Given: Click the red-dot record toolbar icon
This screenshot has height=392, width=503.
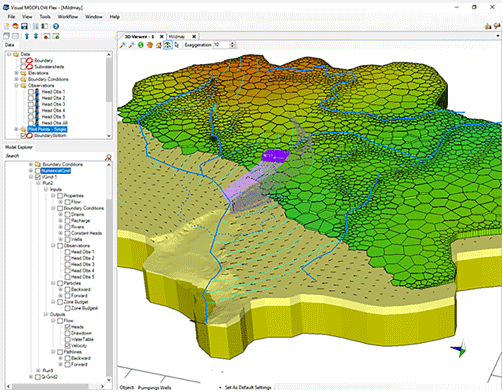Looking at the screenshot, I should (x=46, y=36).
